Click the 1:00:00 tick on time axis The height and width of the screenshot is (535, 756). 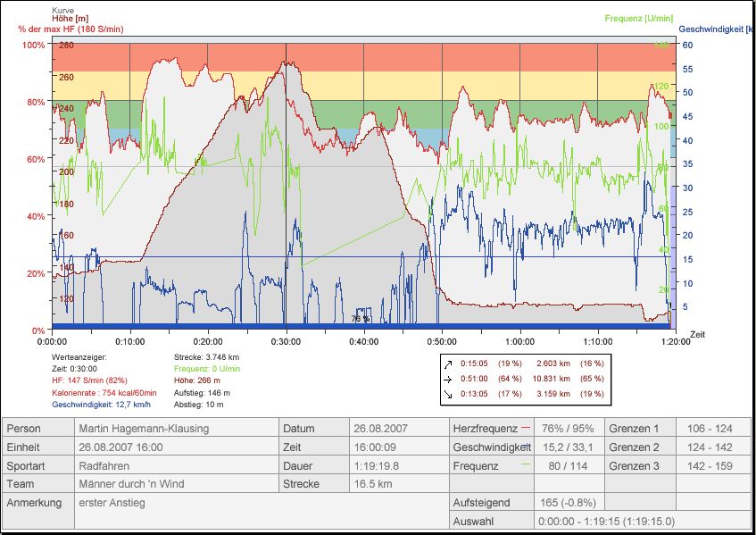[519, 340]
